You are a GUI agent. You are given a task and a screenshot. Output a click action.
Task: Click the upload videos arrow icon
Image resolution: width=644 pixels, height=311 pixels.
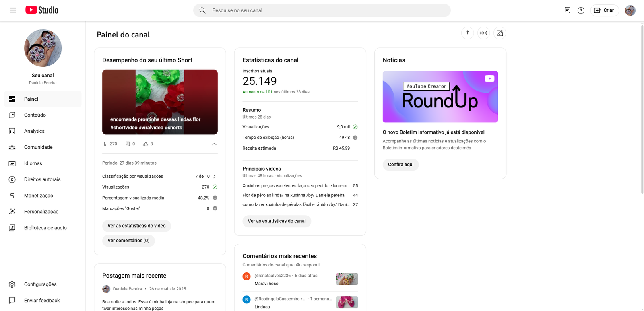tap(467, 33)
